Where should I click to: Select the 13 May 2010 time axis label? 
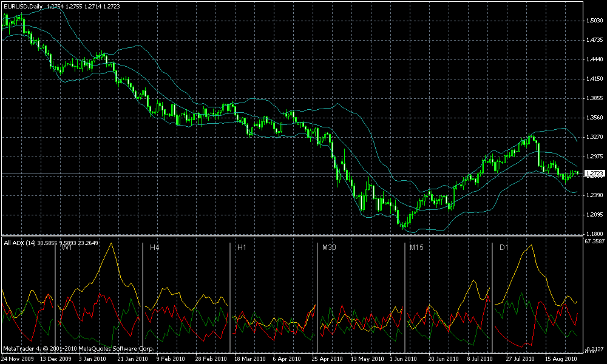(x=366, y=359)
